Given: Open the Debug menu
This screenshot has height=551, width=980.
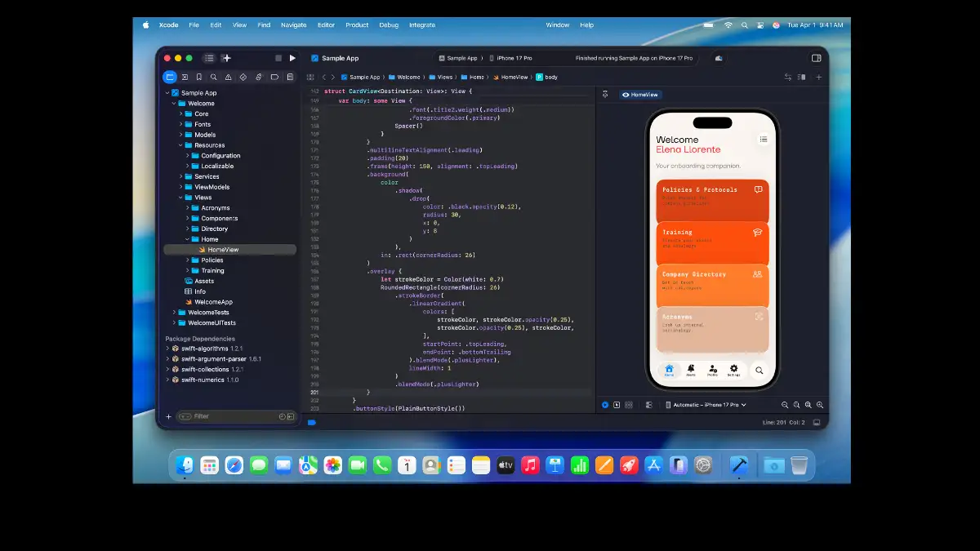Looking at the screenshot, I should (389, 25).
